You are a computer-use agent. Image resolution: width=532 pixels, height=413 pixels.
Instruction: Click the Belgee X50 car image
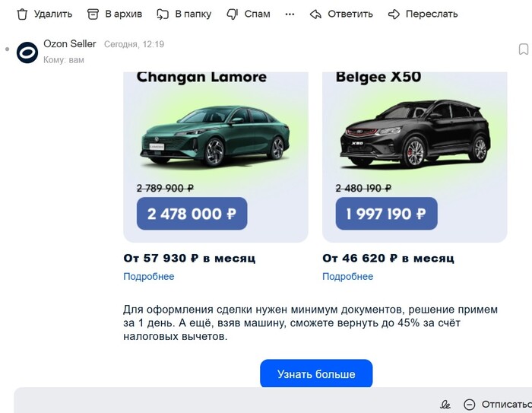[x=414, y=137]
